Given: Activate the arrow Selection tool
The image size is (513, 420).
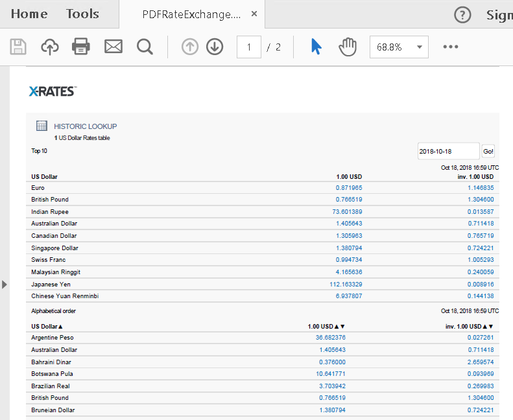Looking at the screenshot, I should click(x=316, y=47).
